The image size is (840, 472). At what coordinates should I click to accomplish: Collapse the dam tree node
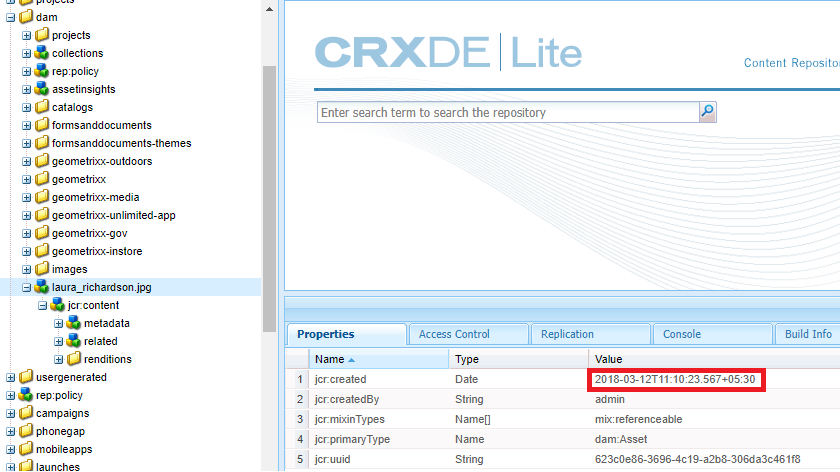[x=11, y=18]
